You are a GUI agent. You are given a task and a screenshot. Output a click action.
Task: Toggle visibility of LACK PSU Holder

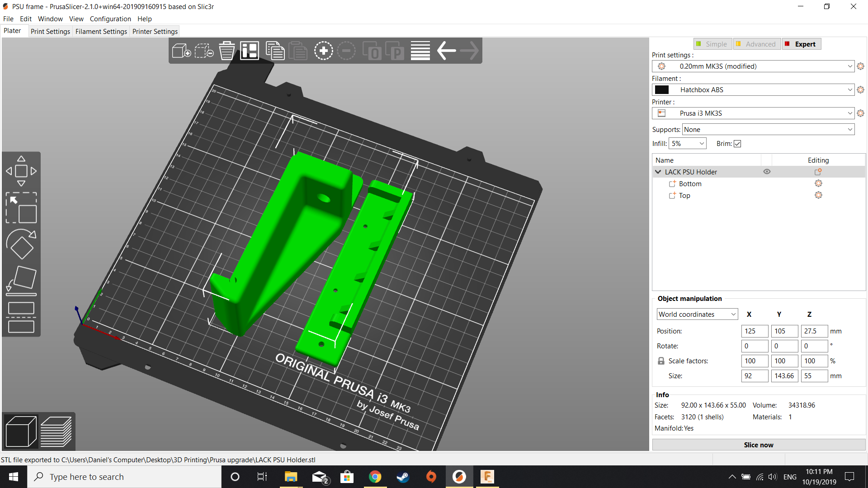[767, 172]
